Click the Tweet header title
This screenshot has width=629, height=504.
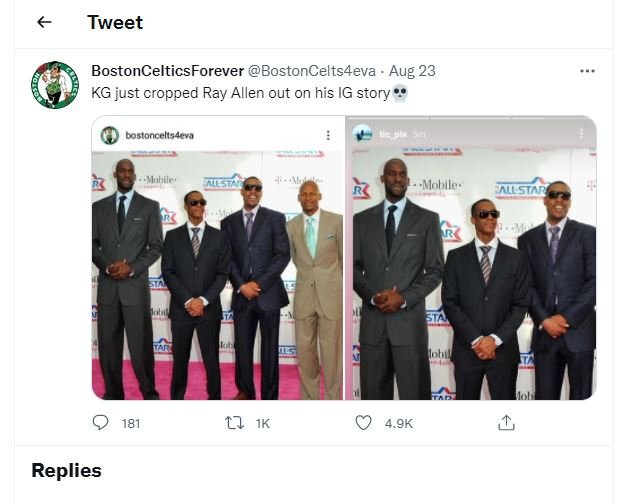(115, 22)
